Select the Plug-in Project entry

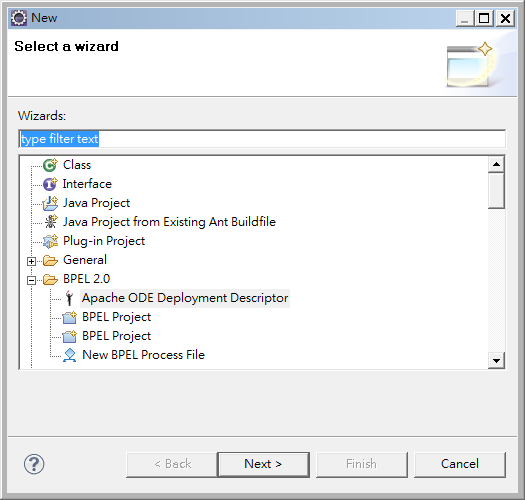104,241
